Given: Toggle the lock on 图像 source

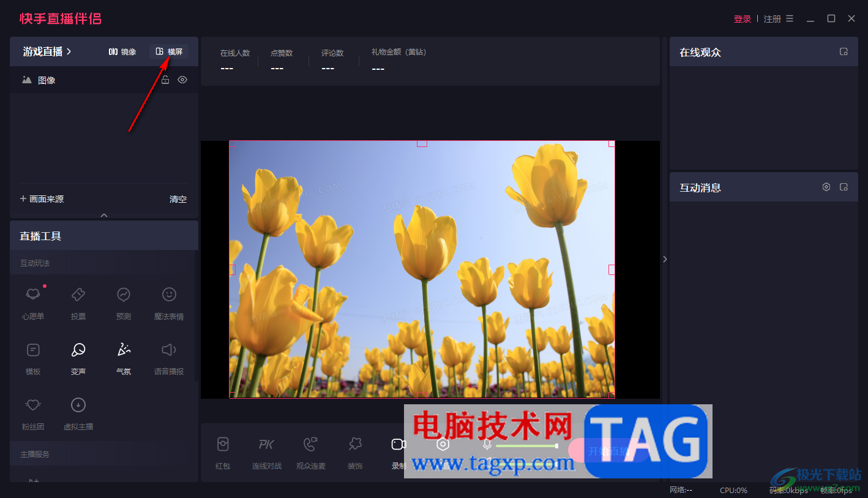Looking at the screenshot, I should tap(165, 80).
